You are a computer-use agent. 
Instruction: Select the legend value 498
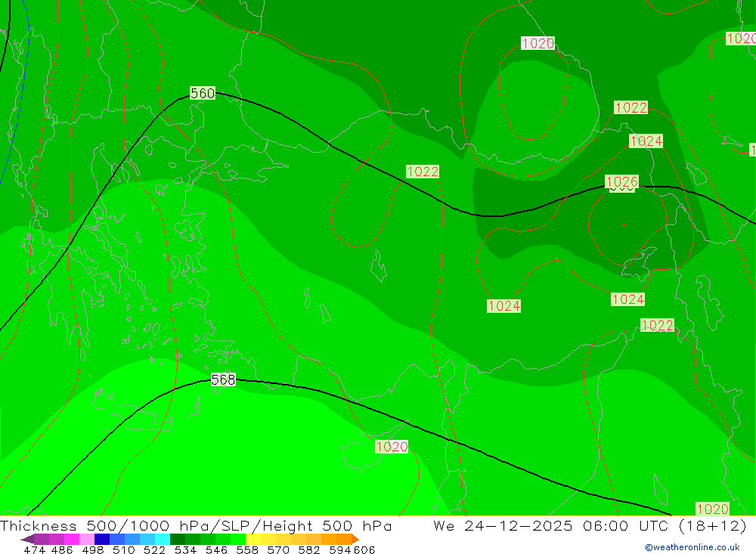pyautogui.click(x=93, y=549)
